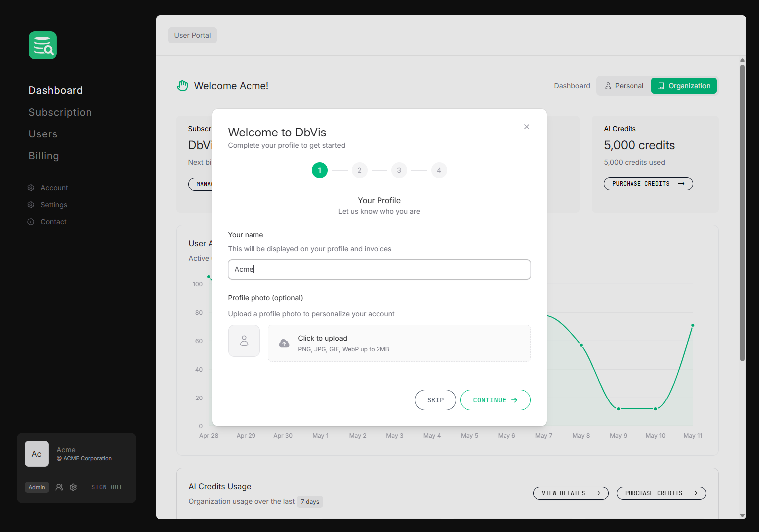Click the 'AI Credits Usage' section heading

pyautogui.click(x=220, y=487)
